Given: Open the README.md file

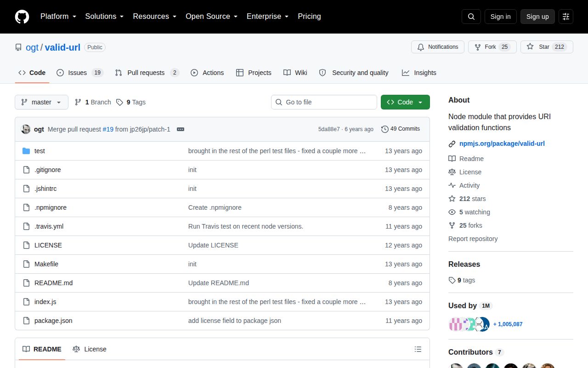Looking at the screenshot, I should click(53, 283).
